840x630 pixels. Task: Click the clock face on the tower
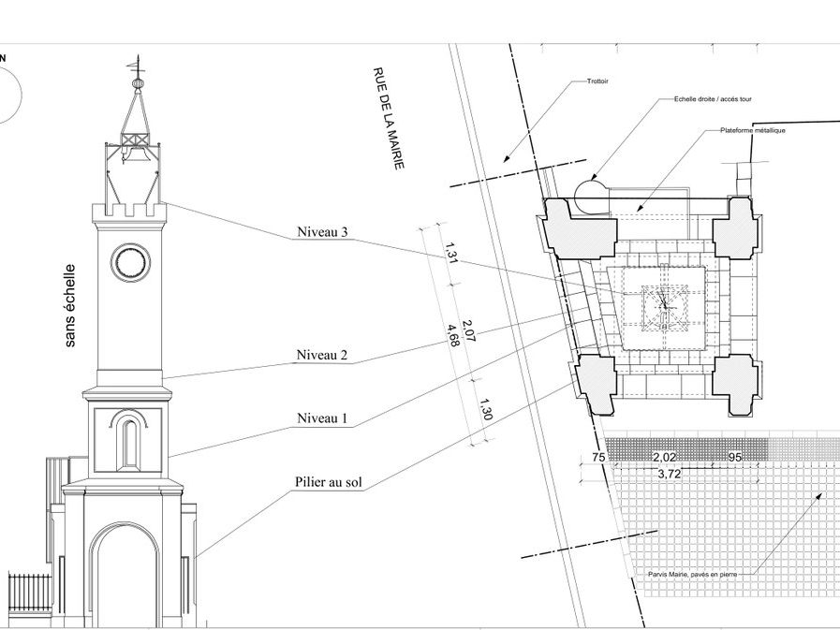pyautogui.click(x=130, y=262)
